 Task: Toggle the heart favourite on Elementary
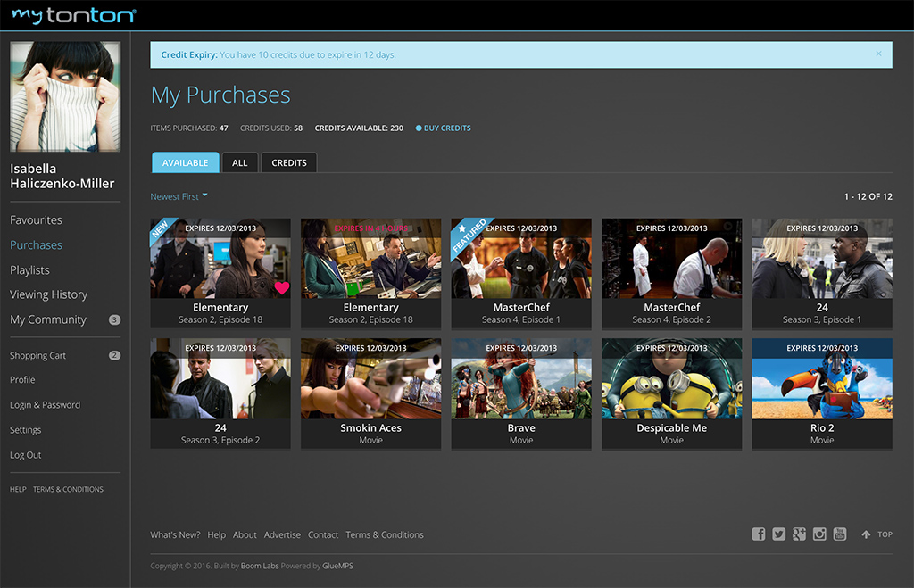pyautogui.click(x=281, y=287)
